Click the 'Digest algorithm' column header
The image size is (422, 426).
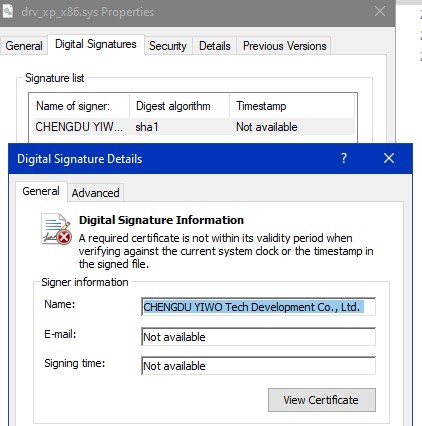click(179, 106)
